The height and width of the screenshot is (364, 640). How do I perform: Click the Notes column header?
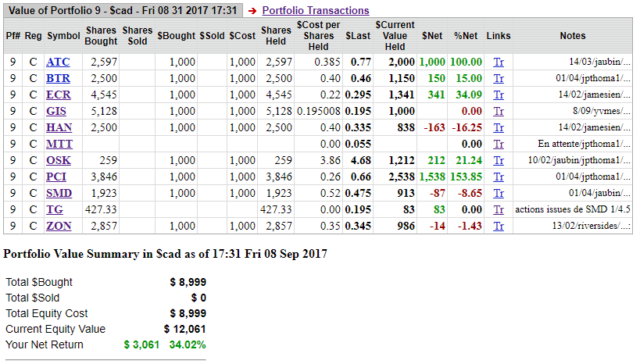coord(572,36)
